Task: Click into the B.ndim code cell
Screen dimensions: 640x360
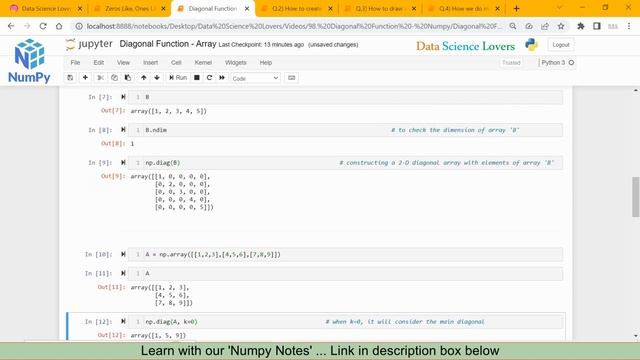Action: click(345, 130)
